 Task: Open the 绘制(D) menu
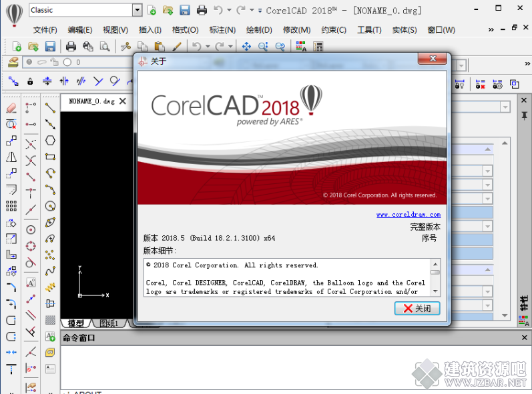coord(259,30)
